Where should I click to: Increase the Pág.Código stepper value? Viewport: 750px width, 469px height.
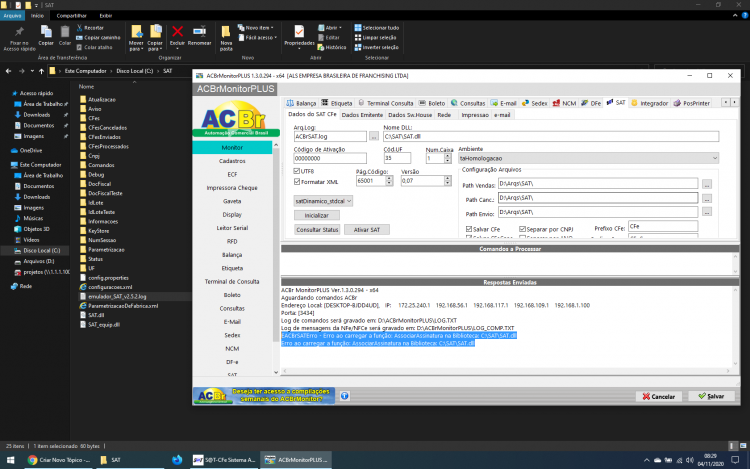[389, 178]
